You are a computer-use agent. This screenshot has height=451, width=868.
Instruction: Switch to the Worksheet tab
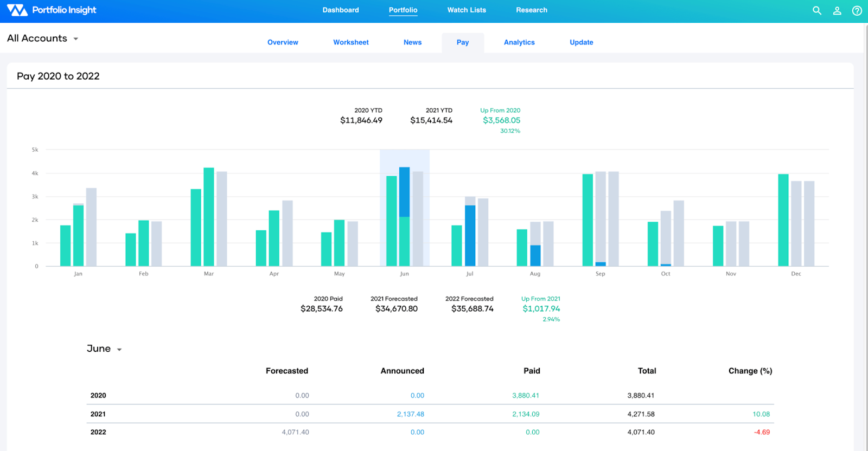(350, 42)
